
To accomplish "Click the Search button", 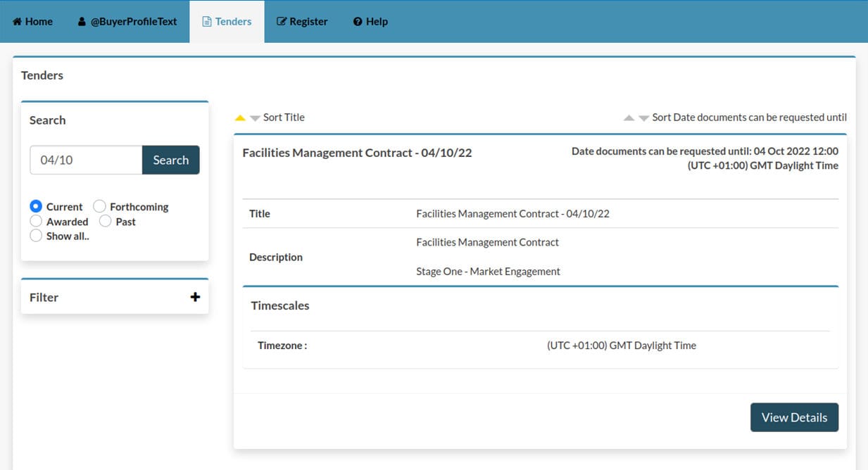I will [170, 160].
